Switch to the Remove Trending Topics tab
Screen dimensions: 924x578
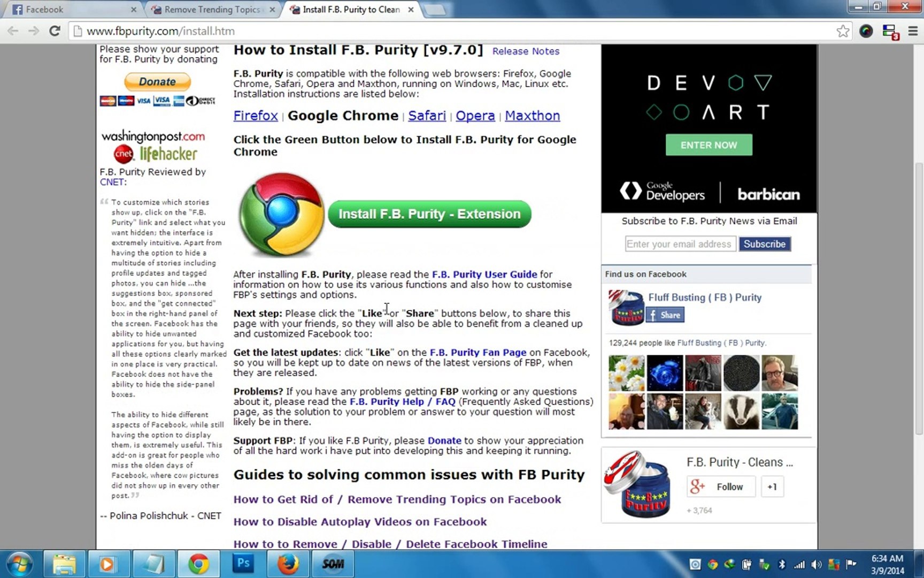coord(214,10)
